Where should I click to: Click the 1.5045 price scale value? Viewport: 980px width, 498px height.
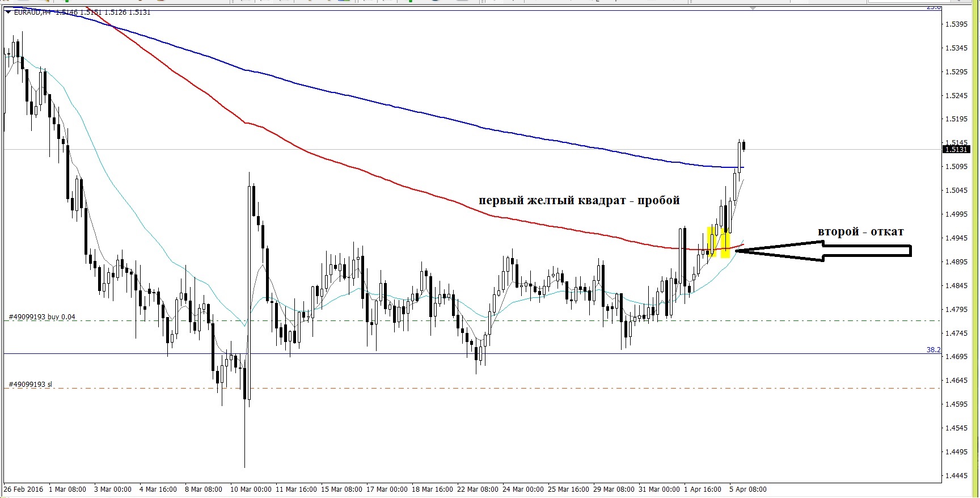(956, 191)
